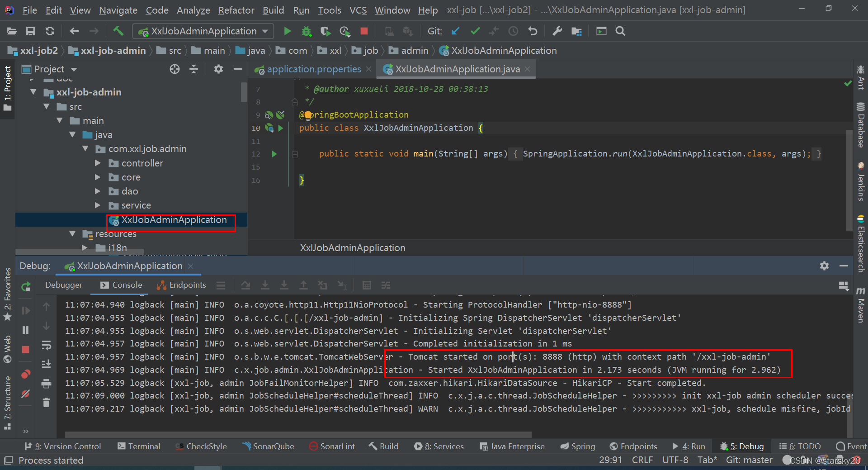
Task: Open the 8: Services tool window
Action: 439,446
